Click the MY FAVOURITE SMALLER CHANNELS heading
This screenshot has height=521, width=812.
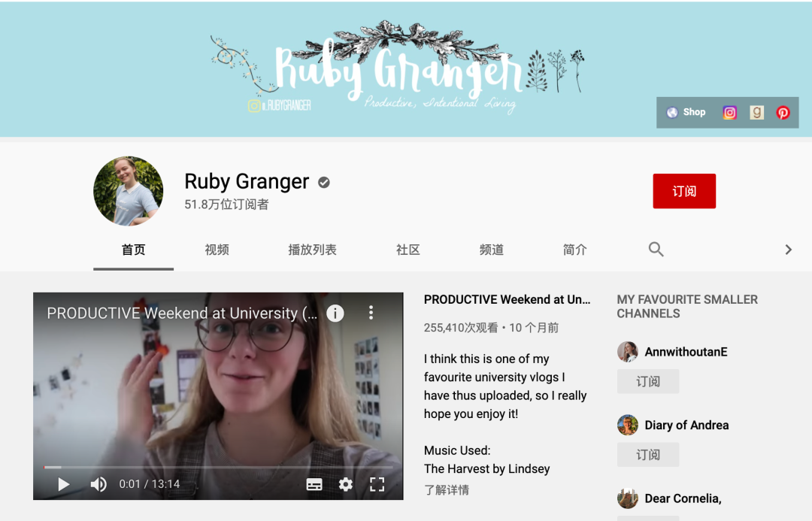tap(687, 307)
